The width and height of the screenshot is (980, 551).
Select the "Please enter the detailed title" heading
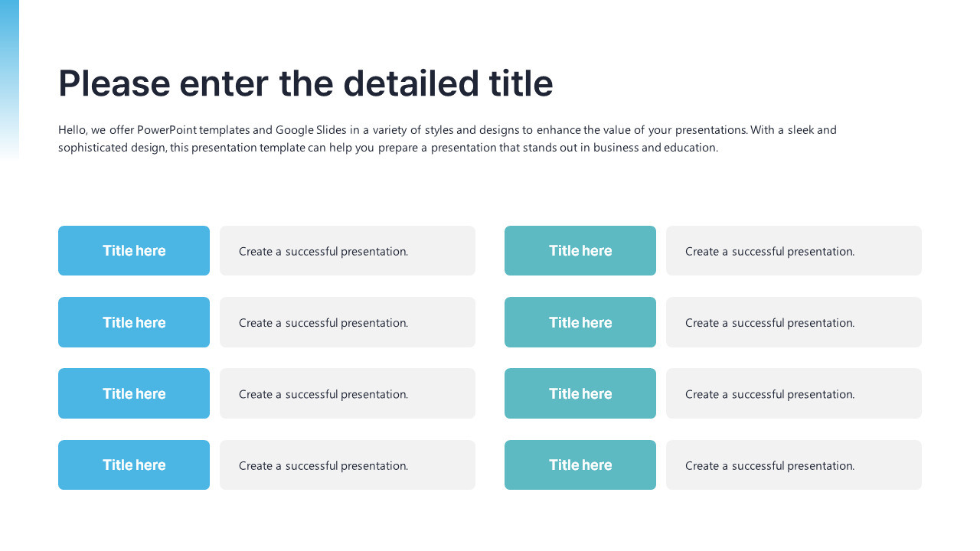[x=305, y=83]
